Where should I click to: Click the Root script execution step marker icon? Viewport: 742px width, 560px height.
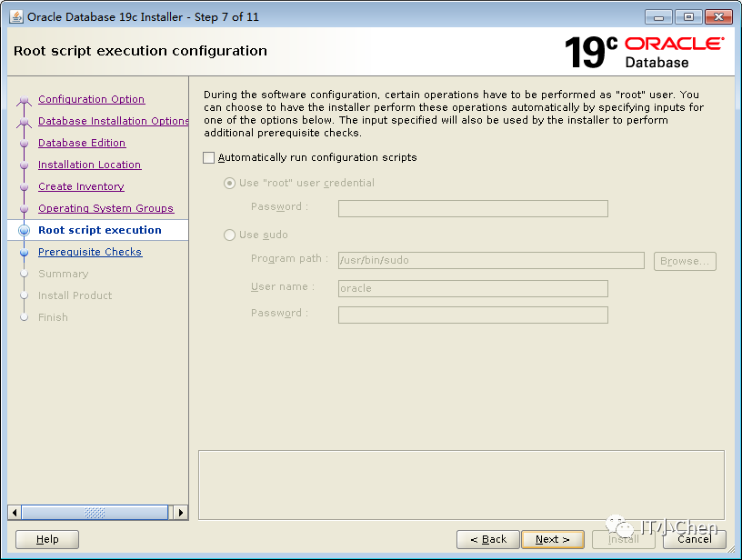[x=25, y=230]
